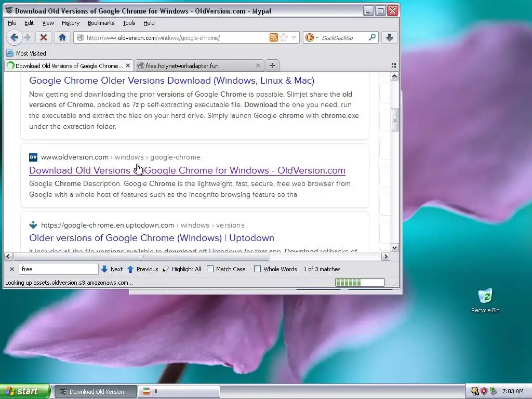Click the 1 of 3 matches text

coord(322,269)
